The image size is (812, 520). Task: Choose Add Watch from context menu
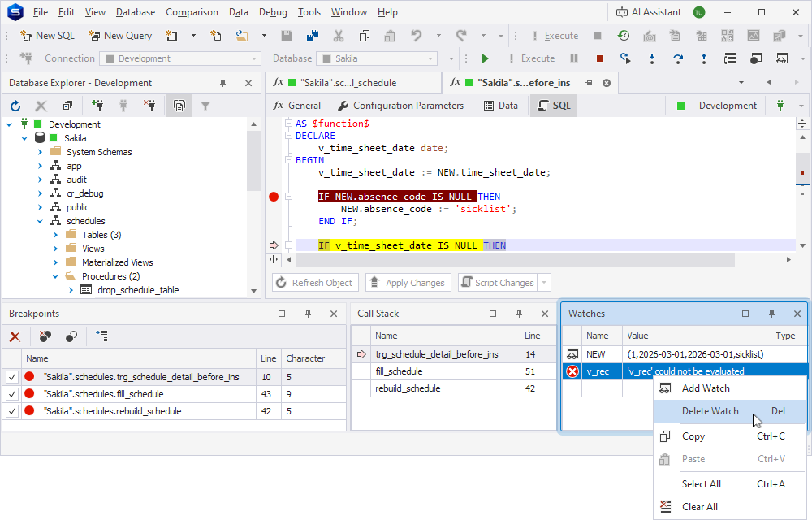[x=729, y=388]
